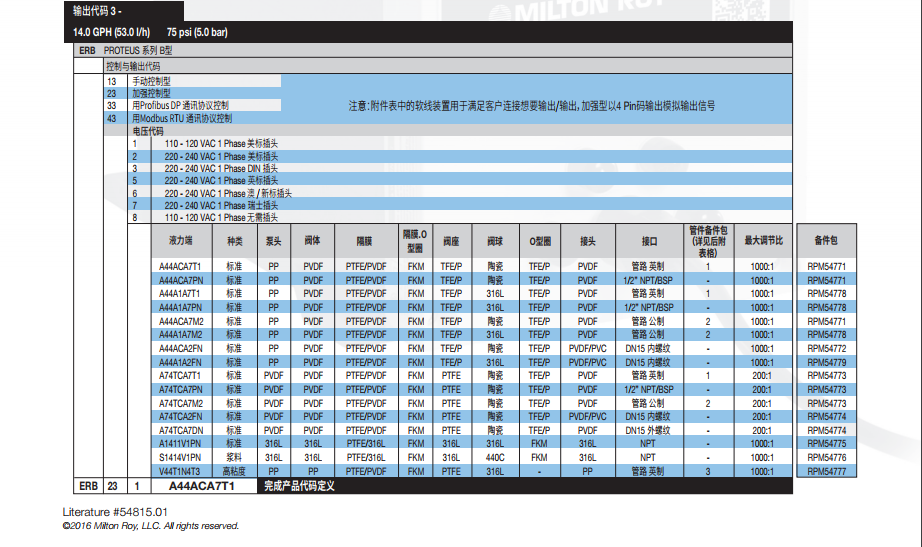Click the '最大调节比' column header
Image resolution: width=922 pixels, height=547 pixels.
tap(763, 241)
